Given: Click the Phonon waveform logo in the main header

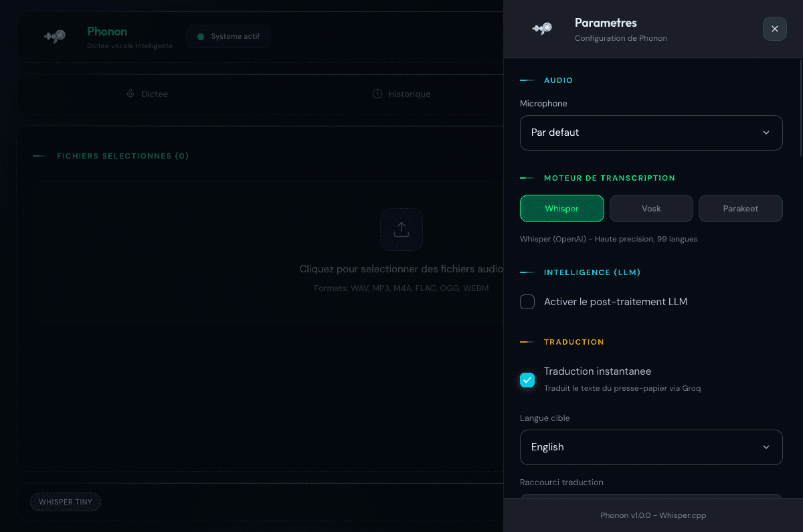Looking at the screenshot, I should 54,37.
